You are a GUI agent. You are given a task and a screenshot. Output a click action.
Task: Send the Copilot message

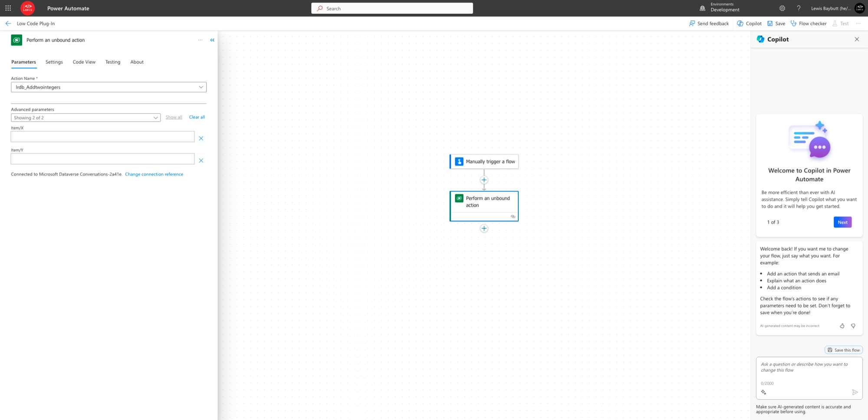855,392
